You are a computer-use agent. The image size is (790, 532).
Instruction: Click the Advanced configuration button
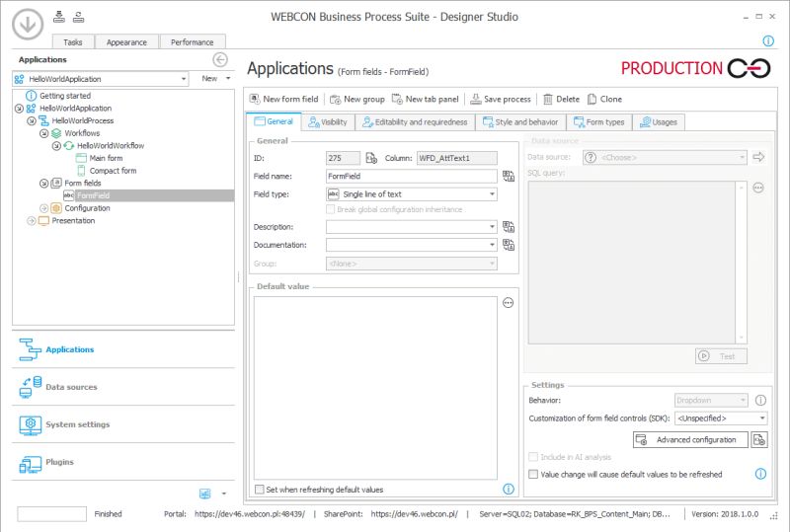(x=690, y=440)
